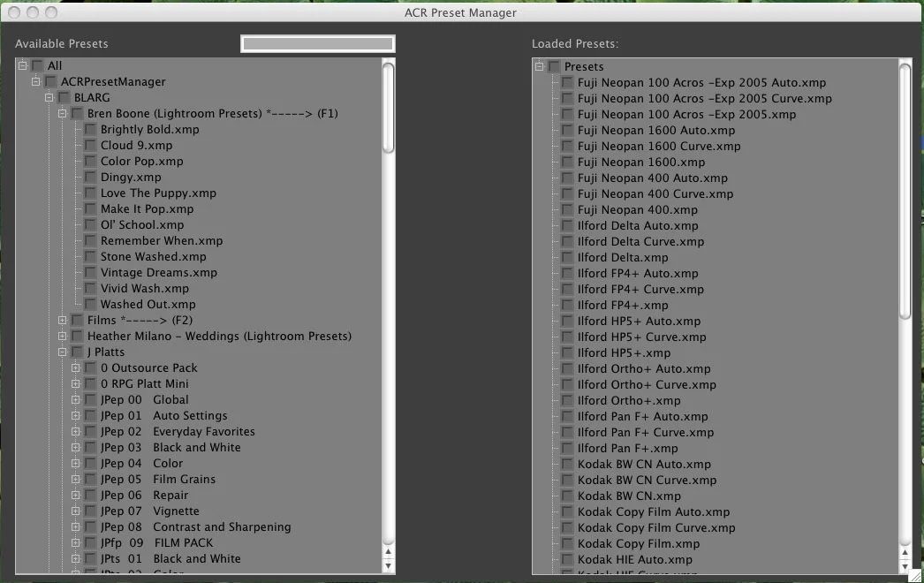Image resolution: width=924 pixels, height=583 pixels.
Task: Tick checkbox for Fuji Neopan 1600 Auto.xmp
Action: point(567,130)
